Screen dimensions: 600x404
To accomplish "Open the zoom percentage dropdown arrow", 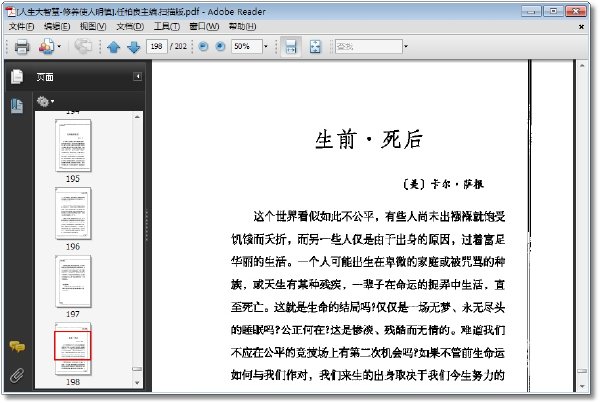I will pos(266,47).
